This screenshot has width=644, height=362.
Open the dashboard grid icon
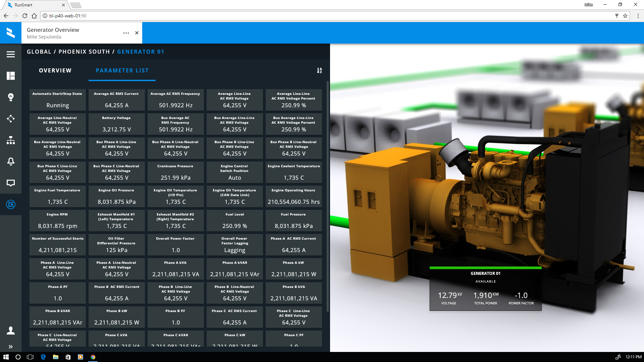pyautogui.click(x=11, y=76)
